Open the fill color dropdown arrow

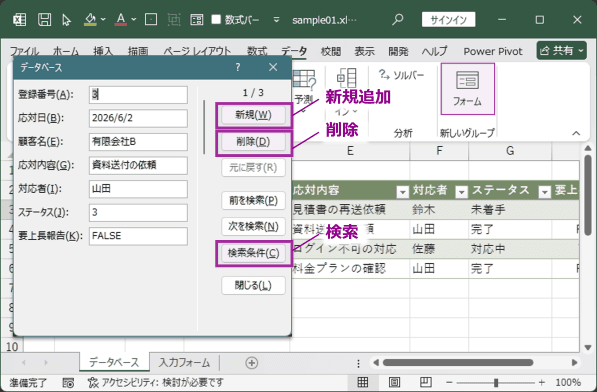pos(103,19)
